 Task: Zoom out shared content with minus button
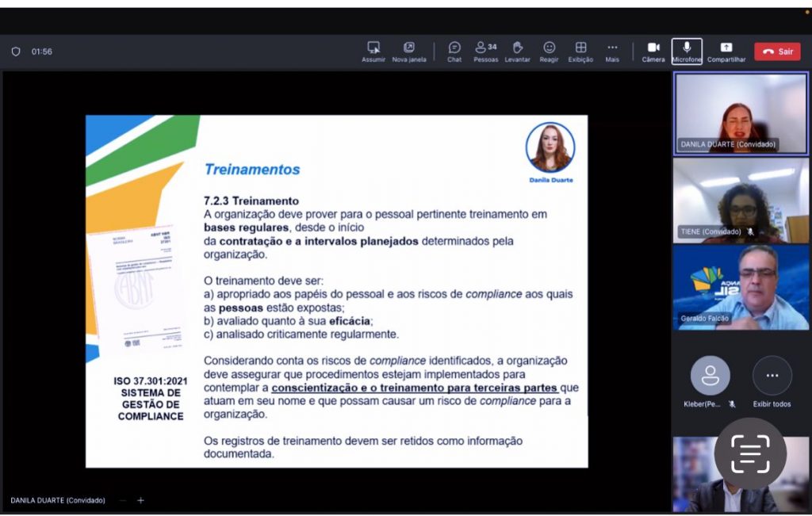123,500
